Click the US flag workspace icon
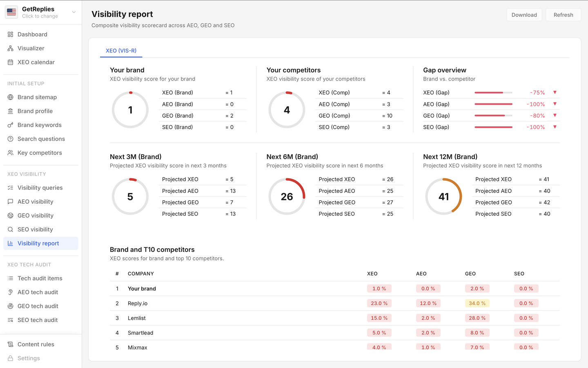The height and width of the screenshot is (368, 588). 11,12
